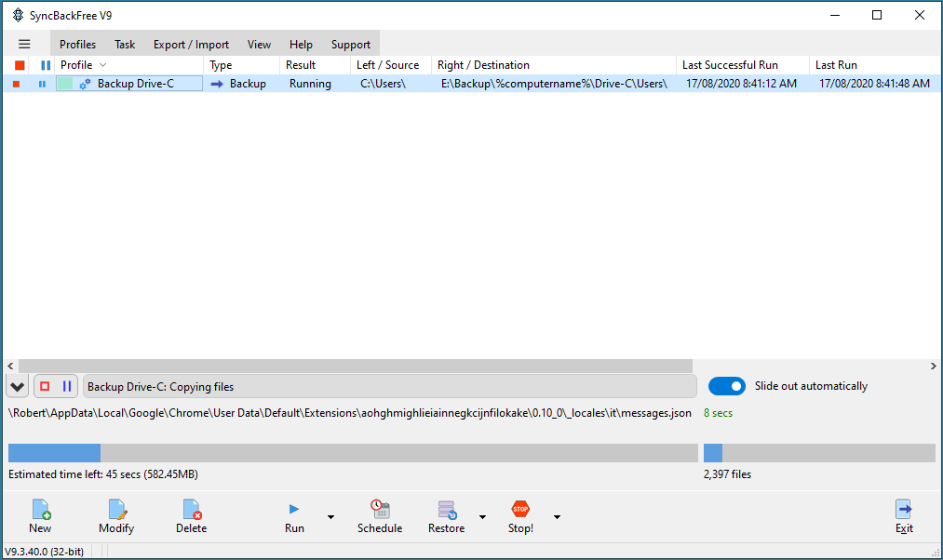Click the 8:41:48 AM last run cell
The image size is (943, 560).
pos(874,84)
